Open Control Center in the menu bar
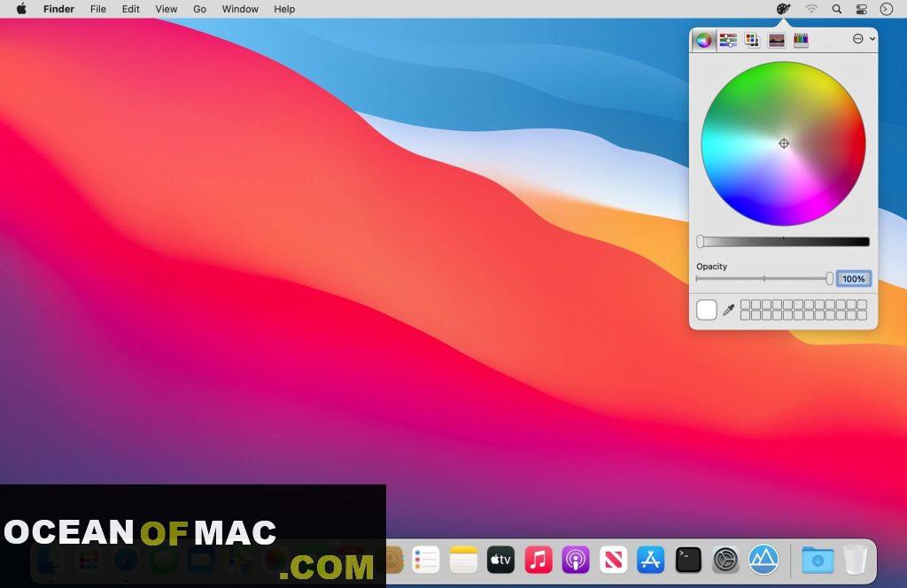This screenshot has height=588, width=907. coord(861,9)
